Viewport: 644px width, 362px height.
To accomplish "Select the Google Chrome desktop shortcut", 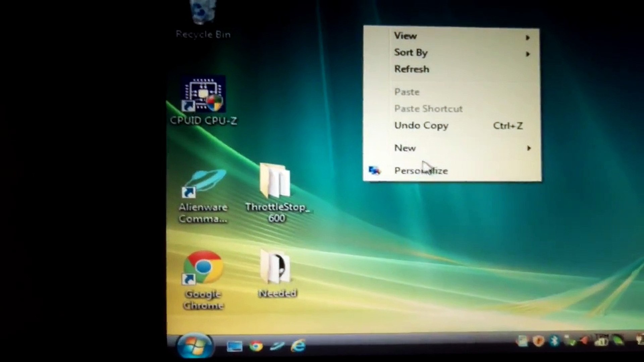I will click(x=203, y=280).
